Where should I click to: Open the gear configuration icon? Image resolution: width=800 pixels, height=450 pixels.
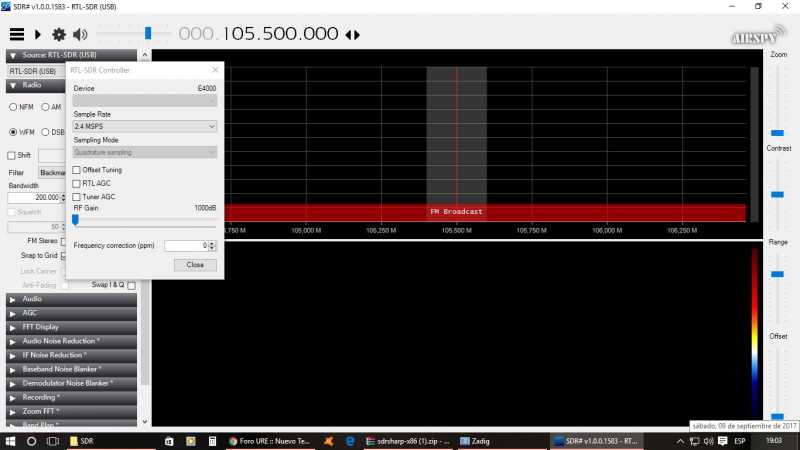point(59,34)
